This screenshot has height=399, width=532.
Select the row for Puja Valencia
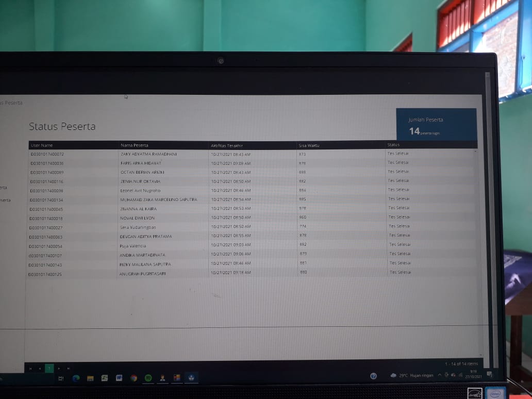tap(133, 246)
